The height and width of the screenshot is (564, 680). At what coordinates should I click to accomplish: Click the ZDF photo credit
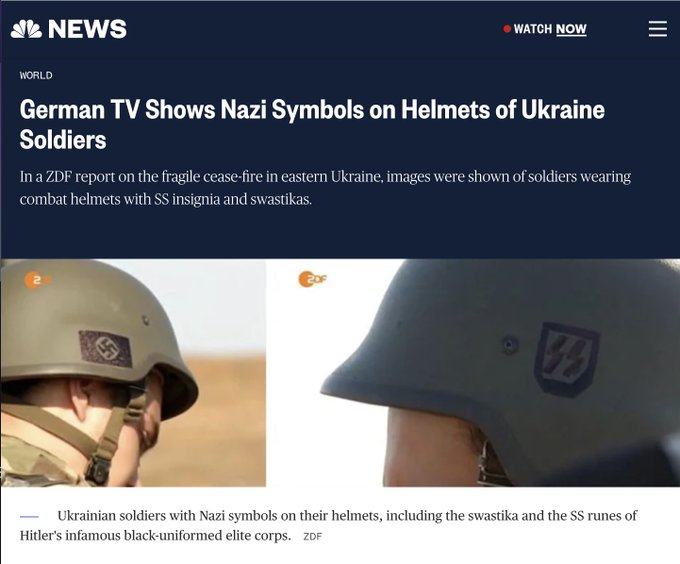point(312,537)
